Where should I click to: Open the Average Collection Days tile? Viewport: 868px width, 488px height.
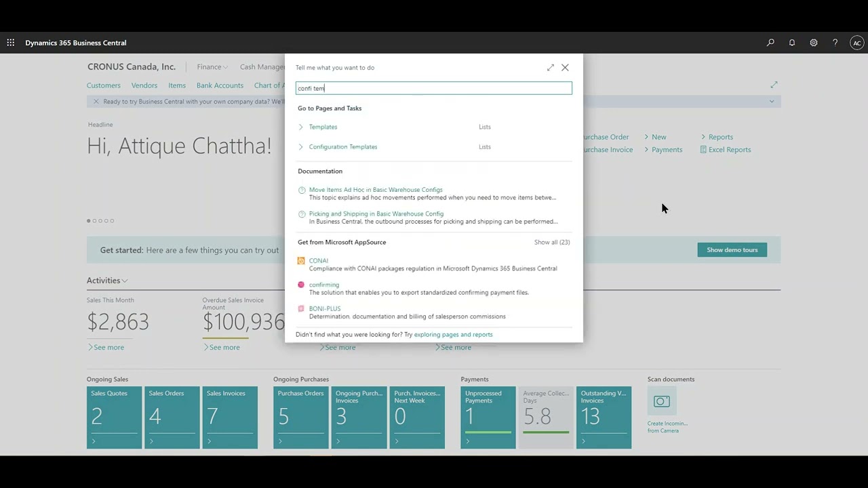(x=546, y=418)
